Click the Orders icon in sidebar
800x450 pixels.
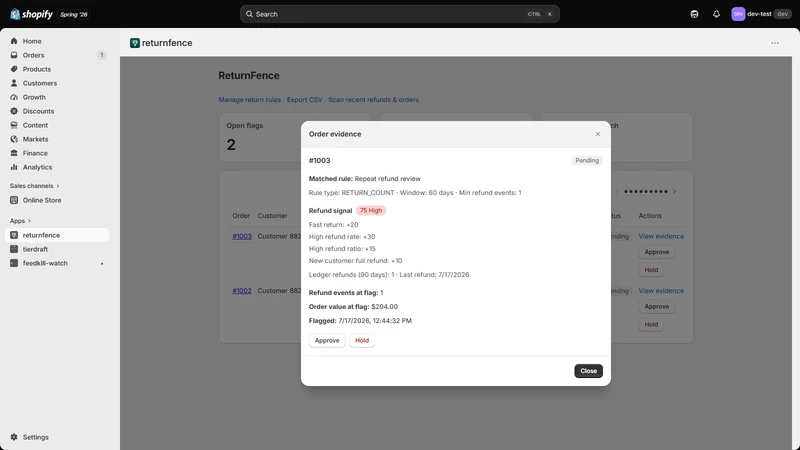coord(14,55)
